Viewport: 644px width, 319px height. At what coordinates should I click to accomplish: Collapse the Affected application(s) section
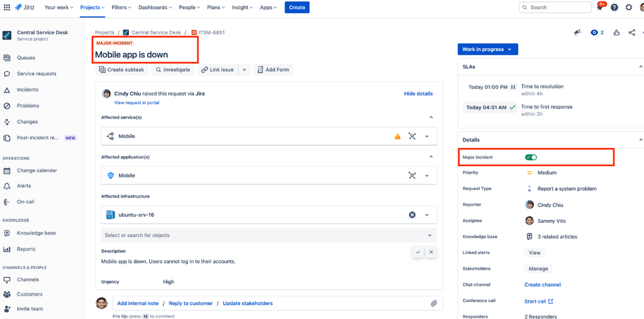431,157
